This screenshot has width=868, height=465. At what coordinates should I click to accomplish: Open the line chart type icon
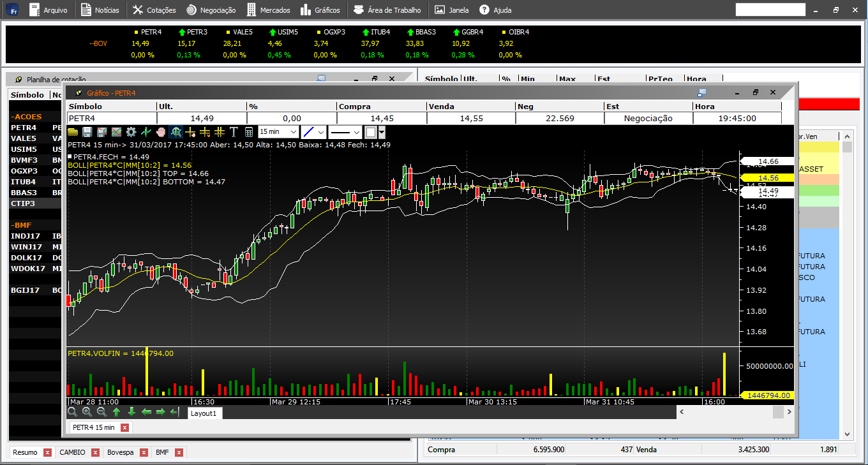117,132
